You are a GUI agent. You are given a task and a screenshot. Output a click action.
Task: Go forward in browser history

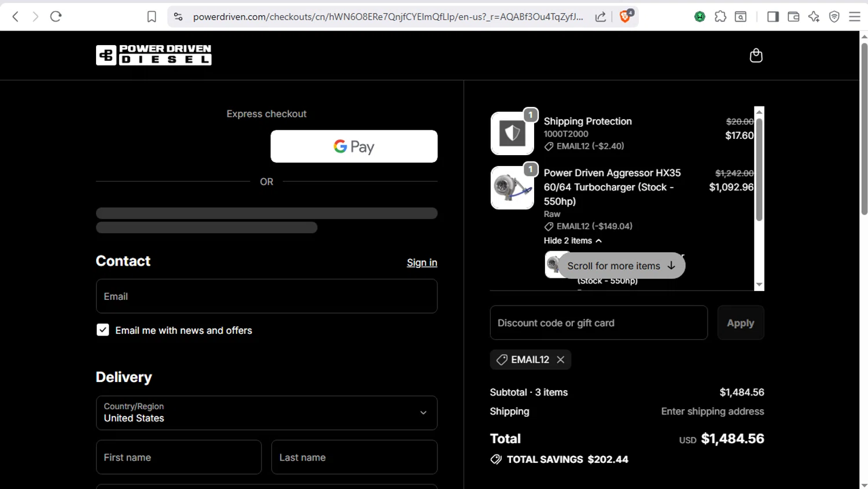coord(35,17)
